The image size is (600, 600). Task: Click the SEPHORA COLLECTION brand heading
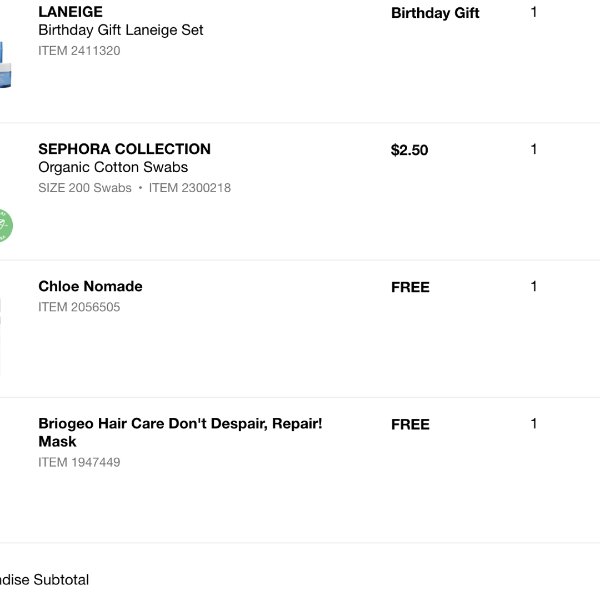pyautogui.click(x=124, y=149)
